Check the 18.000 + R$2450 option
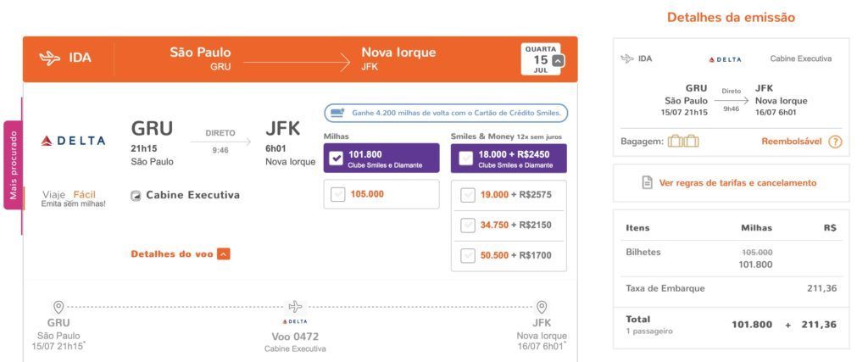 click(466, 159)
